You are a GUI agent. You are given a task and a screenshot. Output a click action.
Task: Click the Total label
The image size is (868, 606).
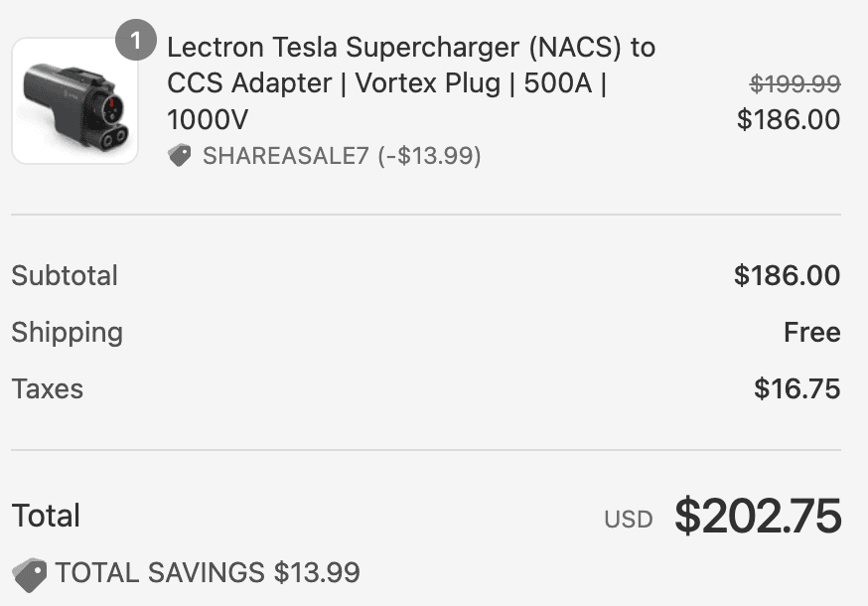pos(46,516)
